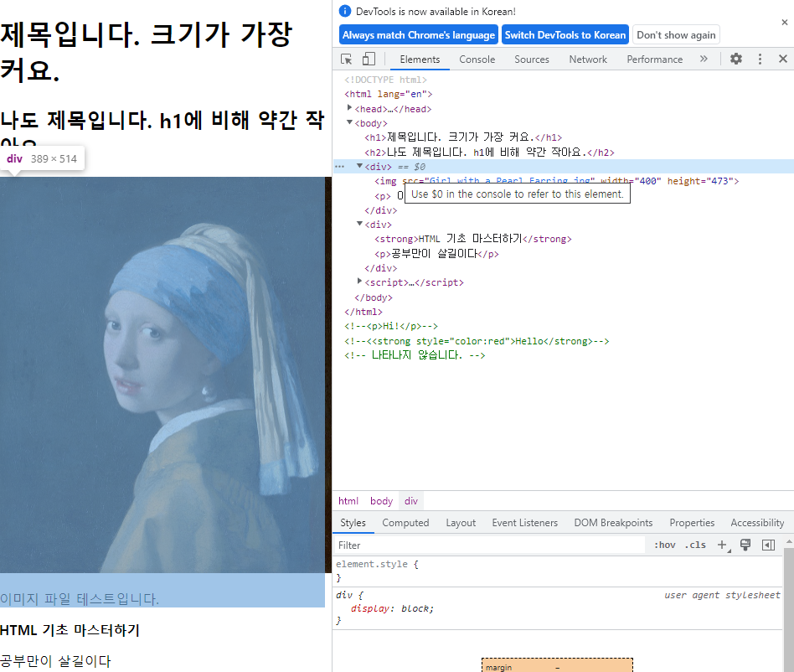Click the box model margin region

tap(557, 665)
